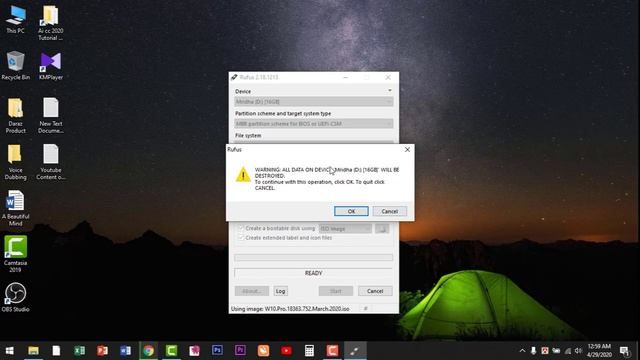This screenshot has width=640, height=360.
Task: Toggle Create extended label and icon files
Action: [x=240, y=238]
